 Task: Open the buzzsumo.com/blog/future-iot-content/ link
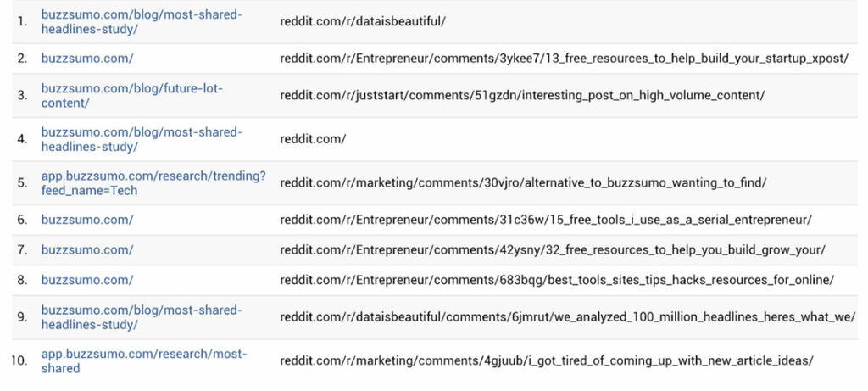click(x=131, y=95)
